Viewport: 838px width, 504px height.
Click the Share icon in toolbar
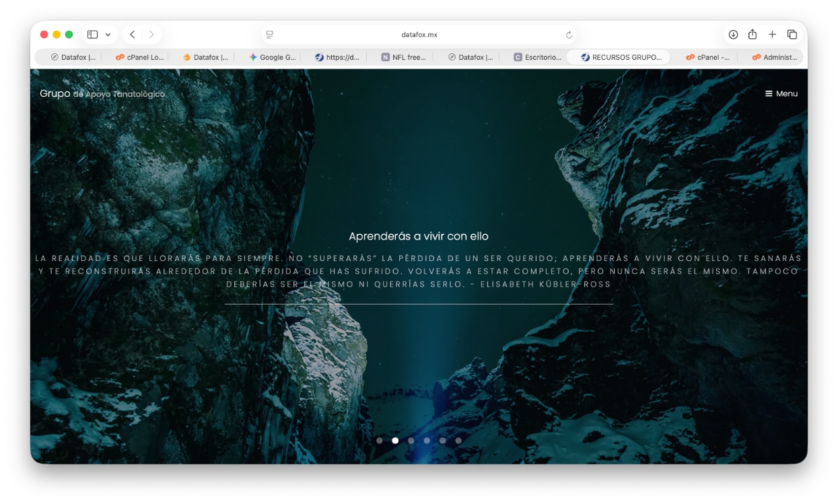click(x=753, y=34)
